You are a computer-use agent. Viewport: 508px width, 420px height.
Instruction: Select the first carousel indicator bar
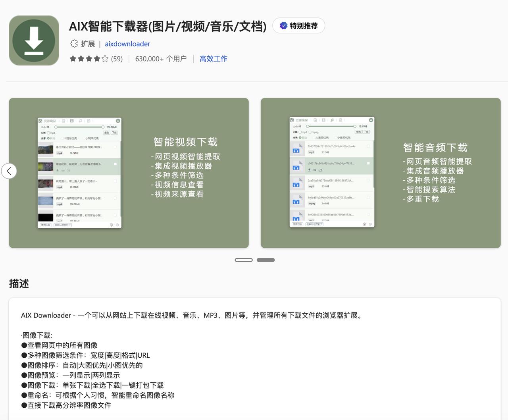point(244,260)
